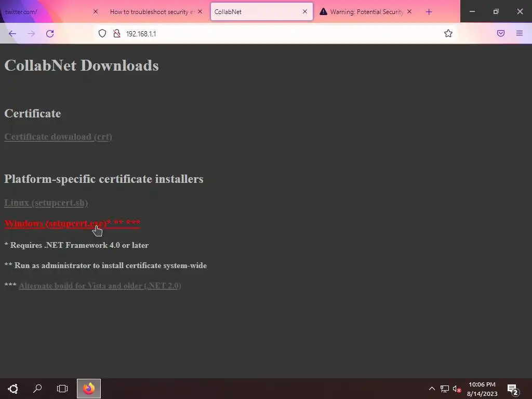
Task: Close the How to troubleshoot security tab
Action: point(200,11)
